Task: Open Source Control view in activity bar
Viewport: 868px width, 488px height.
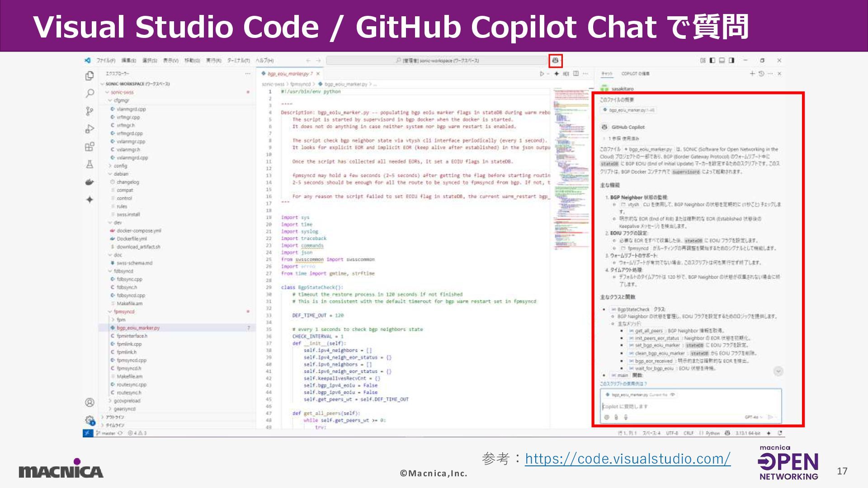Action: (x=90, y=111)
